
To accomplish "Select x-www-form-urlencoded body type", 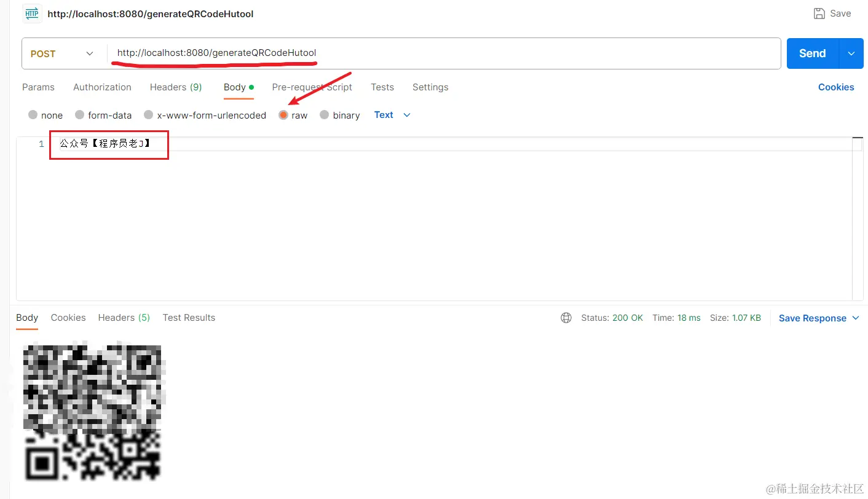I will pyautogui.click(x=148, y=115).
